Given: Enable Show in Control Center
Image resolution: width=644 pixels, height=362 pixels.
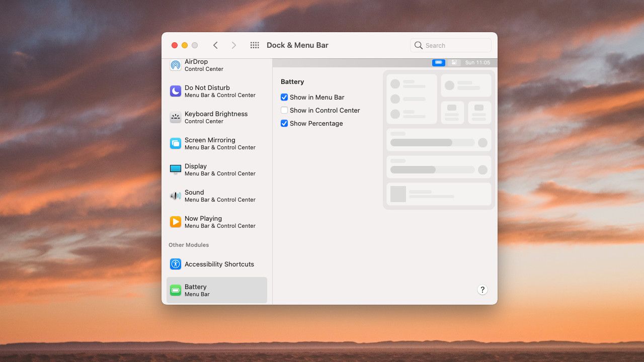Looking at the screenshot, I should point(284,110).
